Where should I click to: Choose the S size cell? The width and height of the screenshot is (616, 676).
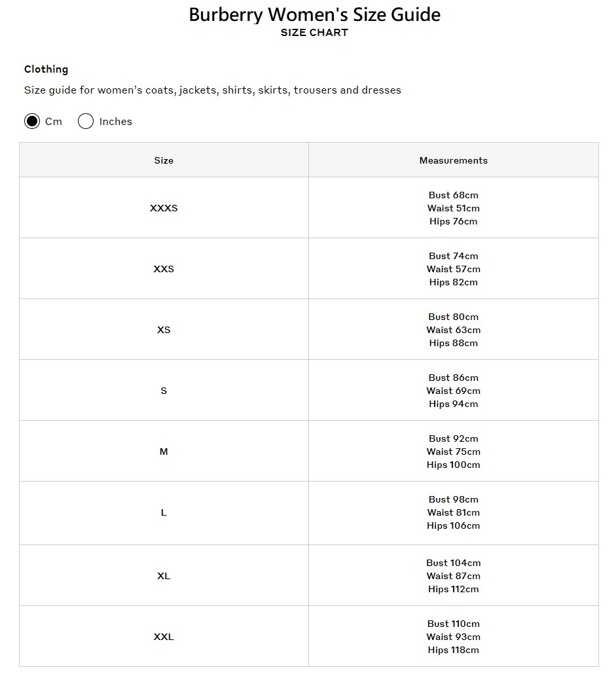[x=164, y=391]
